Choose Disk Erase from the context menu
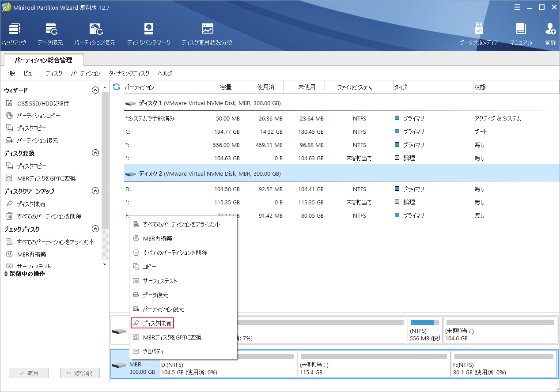This screenshot has height=392, width=560. tap(152, 323)
